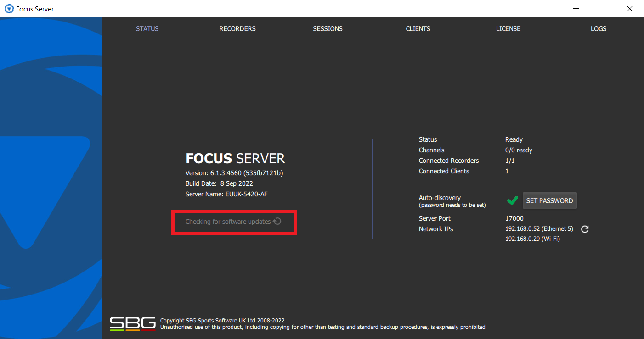Click the Wi-Fi IP 192.168.0.29
Image resolution: width=644 pixels, height=339 pixels.
point(532,239)
